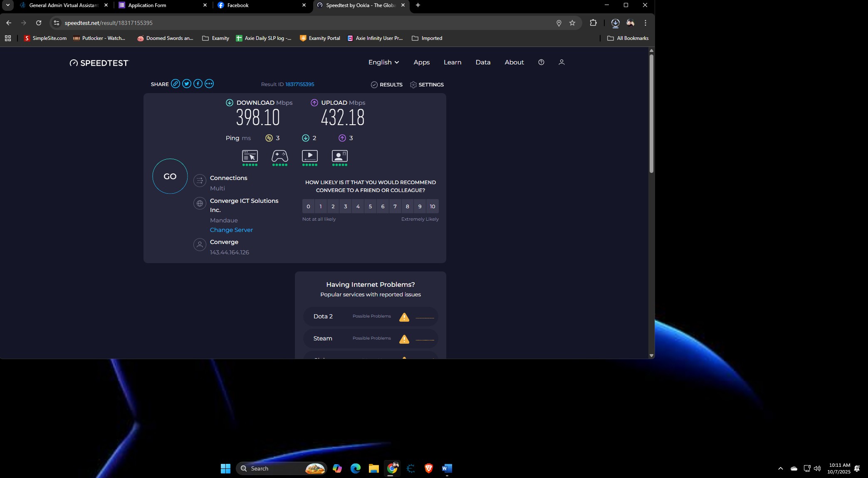Click the web browsing quality icon
Viewport: 868px width, 478px height.
click(250, 156)
